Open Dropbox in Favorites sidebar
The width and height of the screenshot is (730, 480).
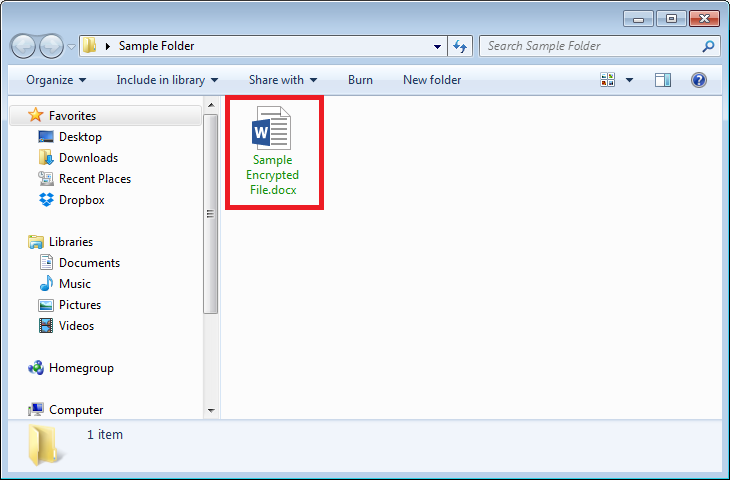pos(81,200)
